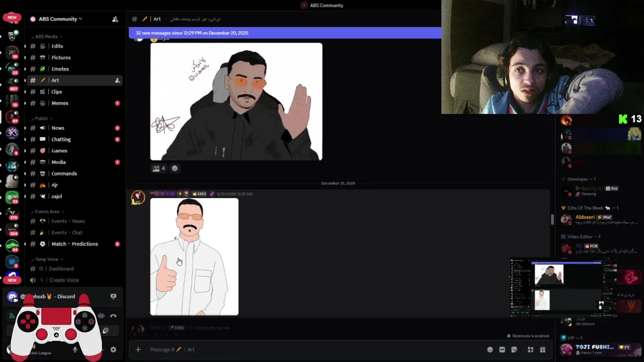Open the Dashboard channel
This screenshot has width=644, height=362.
coord(74,269)
